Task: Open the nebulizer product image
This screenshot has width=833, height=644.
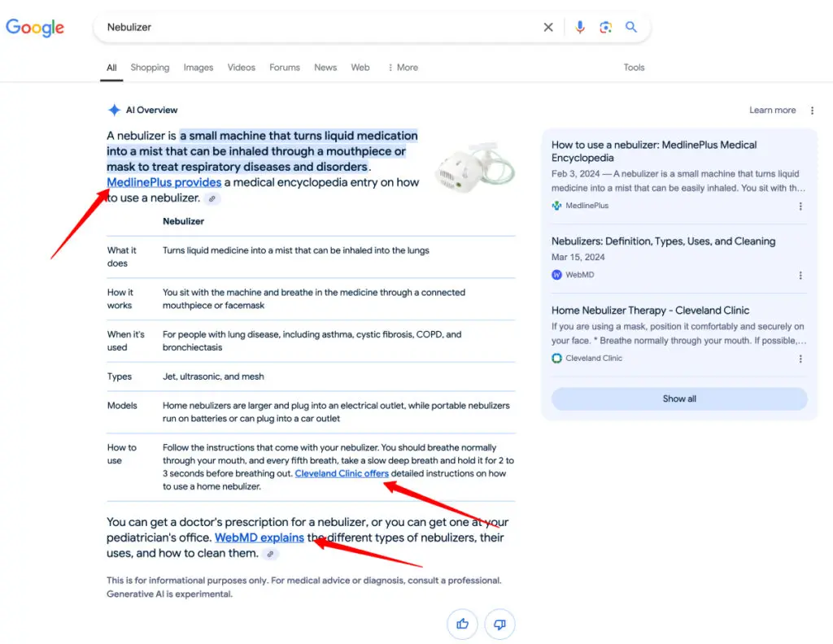Action: 474,167
